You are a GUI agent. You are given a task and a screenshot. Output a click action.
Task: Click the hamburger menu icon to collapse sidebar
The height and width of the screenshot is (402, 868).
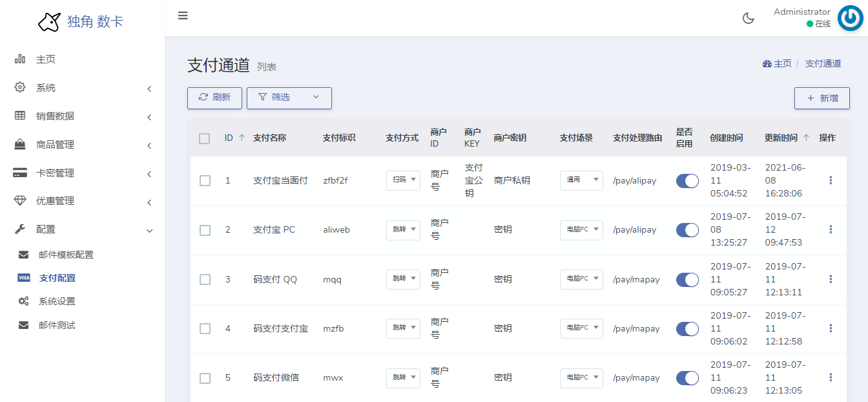coord(183,16)
